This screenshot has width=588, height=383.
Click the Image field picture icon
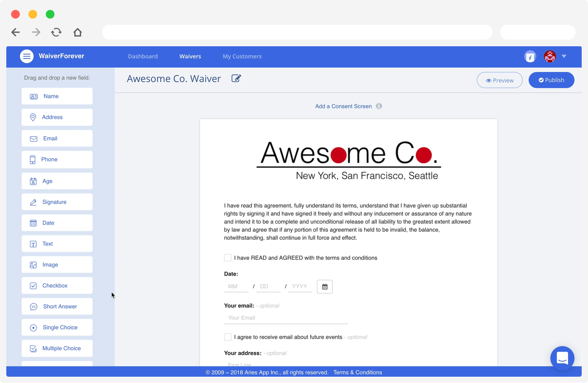tap(33, 265)
